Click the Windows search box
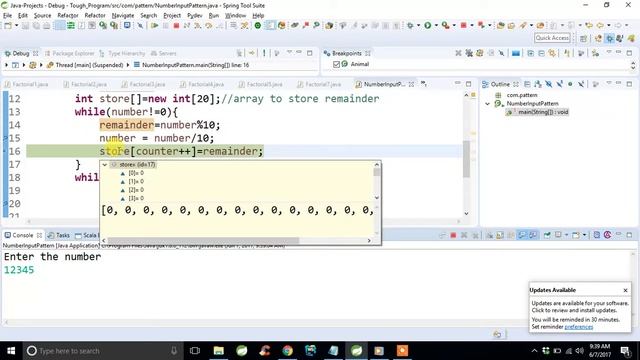This screenshot has height=360, width=640. point(102,351)
